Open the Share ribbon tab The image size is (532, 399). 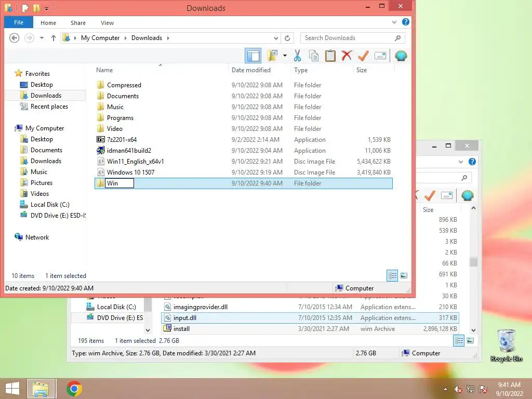click(x=78, y=23)
